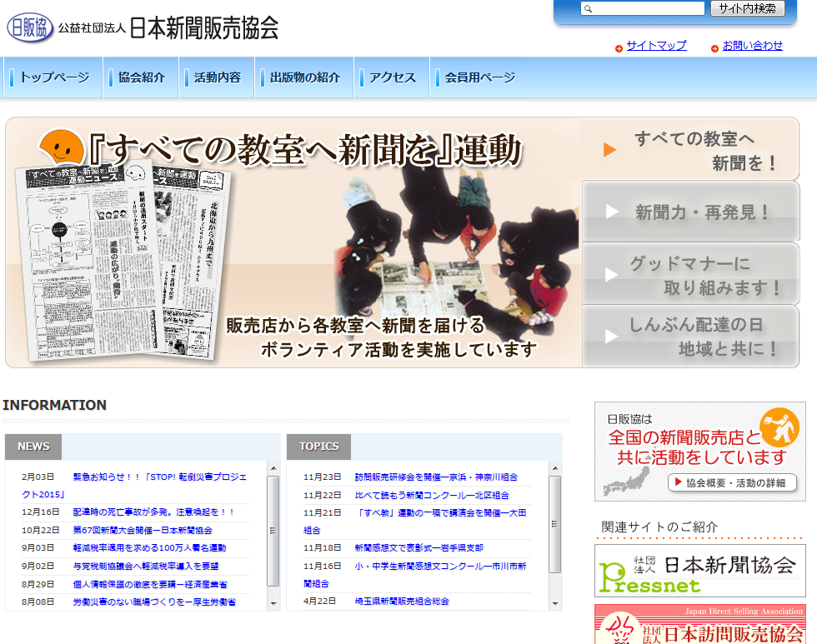Click the 11月23日 date in the TOPICS list
Viewport: 817px width, 644px height.
[322, 477]
